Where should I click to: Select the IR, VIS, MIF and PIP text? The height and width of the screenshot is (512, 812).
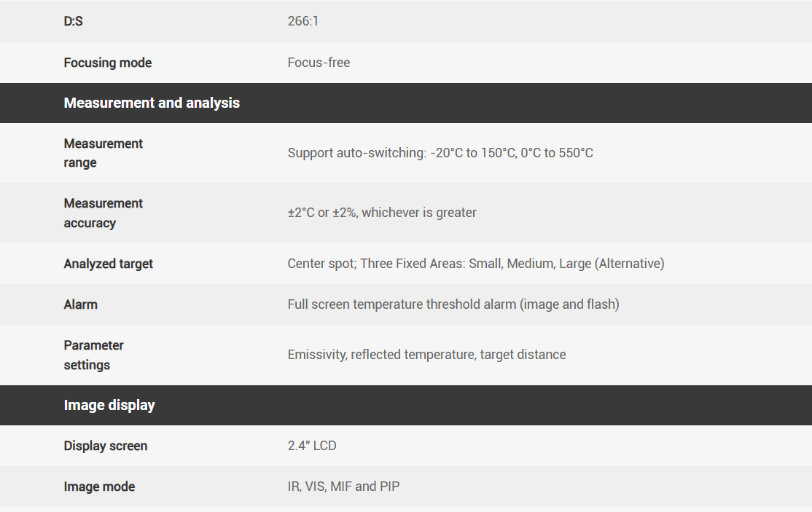coord(343,487)
